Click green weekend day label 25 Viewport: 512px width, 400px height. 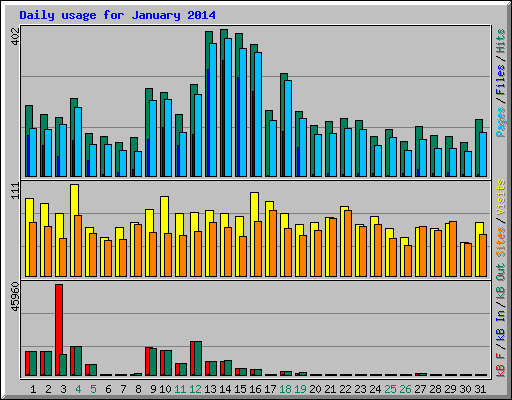pyautogui.click(x=390, y=389)
